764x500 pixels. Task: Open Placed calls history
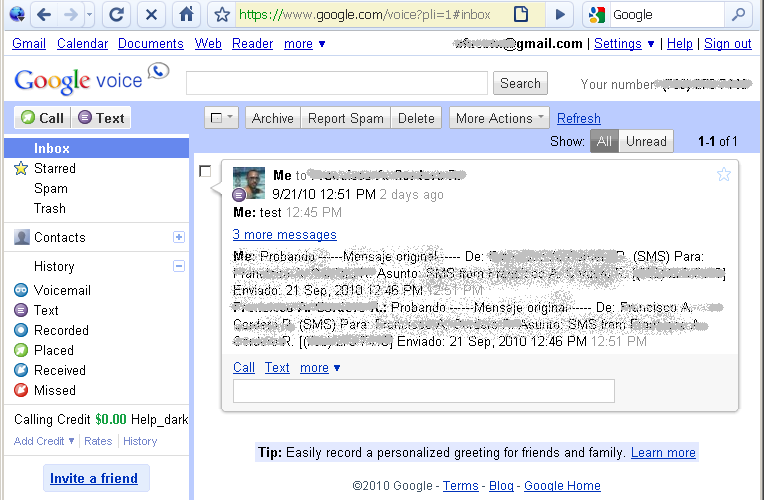pos(54,350)
